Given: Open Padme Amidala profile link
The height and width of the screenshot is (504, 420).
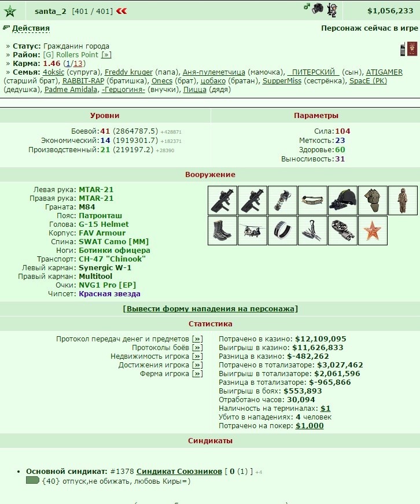Looking at the screenshot, I should pos(71,89).
